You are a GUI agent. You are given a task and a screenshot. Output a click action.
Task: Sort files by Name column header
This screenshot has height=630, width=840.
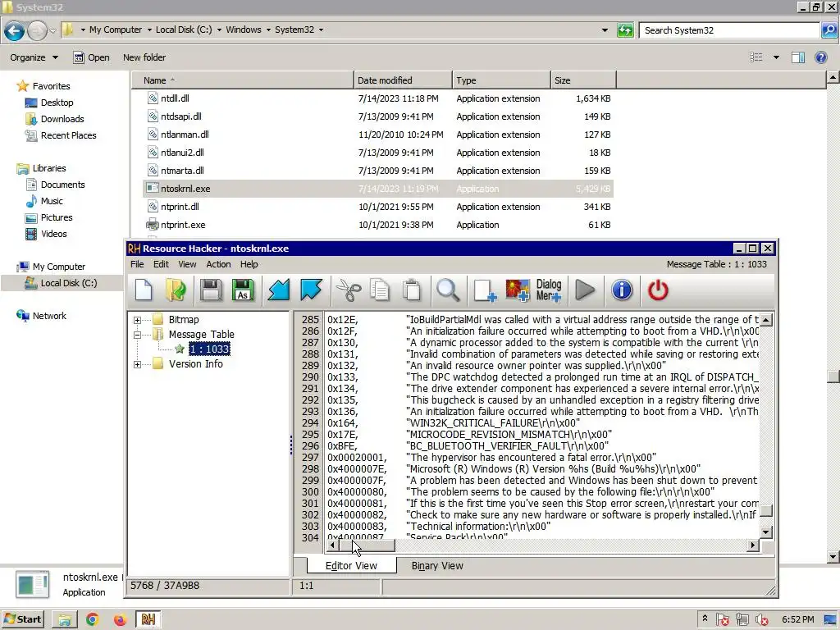point(243,80)
